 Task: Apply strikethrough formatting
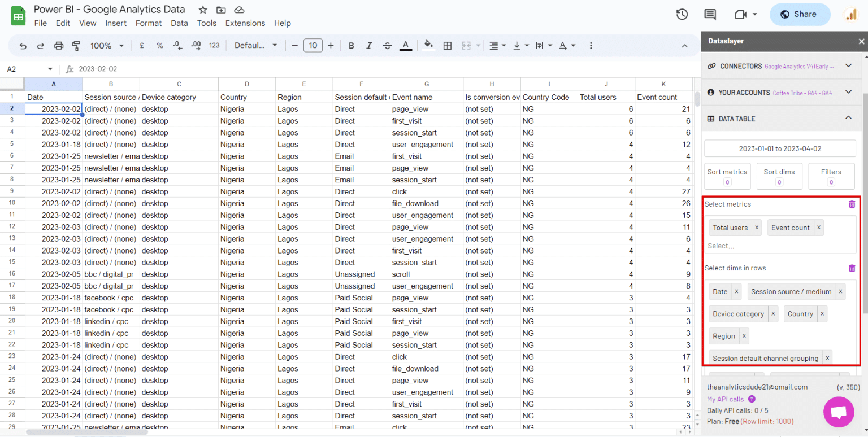[389, 45]
